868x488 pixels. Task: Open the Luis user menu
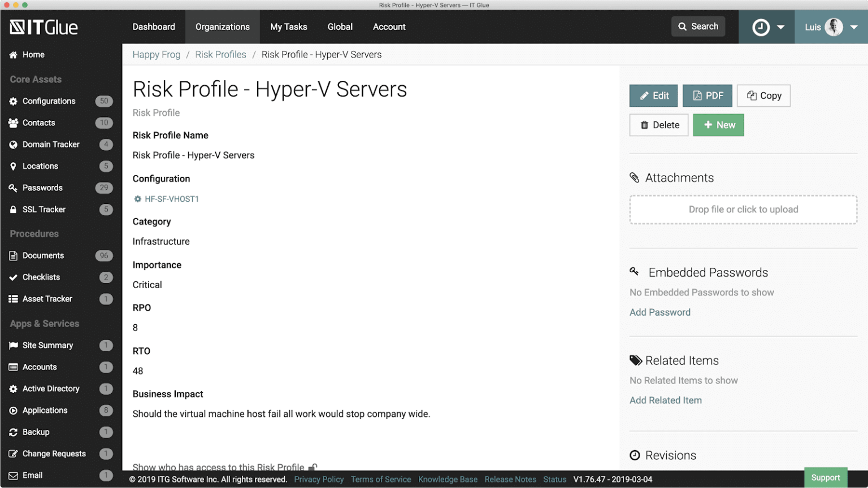pyautogui.click(x=831, y=27)
